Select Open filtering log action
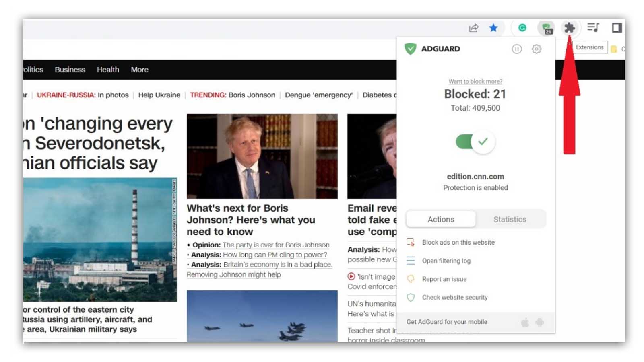 click(x=446, y=261)
